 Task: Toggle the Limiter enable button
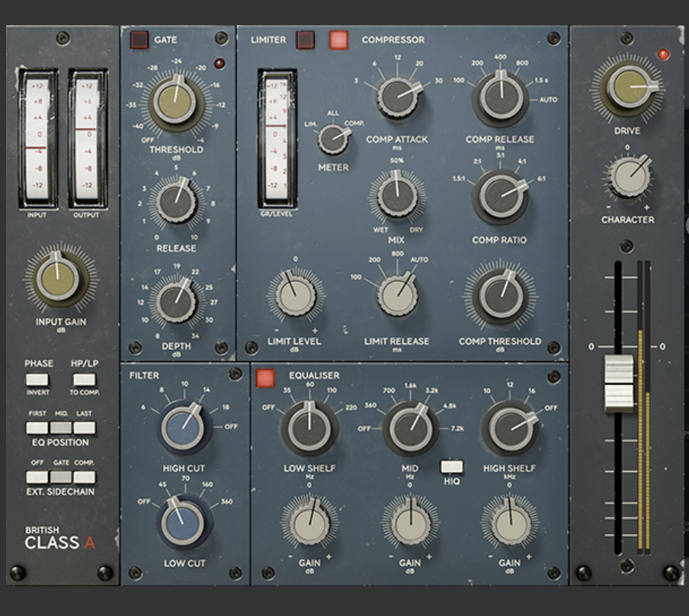pyautogui.click(x=306, y=40)
